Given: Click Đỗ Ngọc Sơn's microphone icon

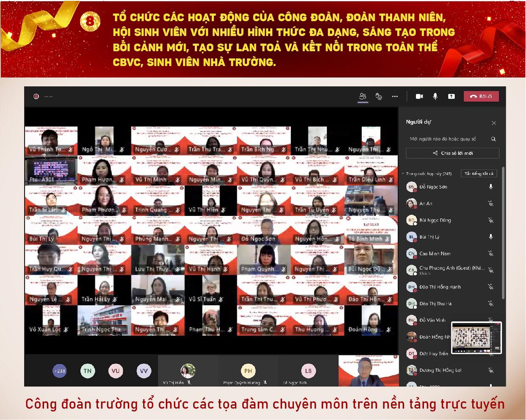Looking at the screenshot, I should point(491,187).
